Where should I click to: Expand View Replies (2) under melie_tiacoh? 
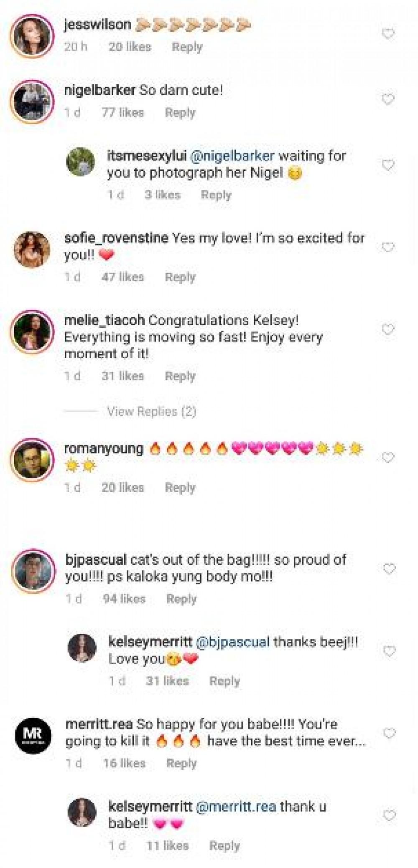coord(151,412)
